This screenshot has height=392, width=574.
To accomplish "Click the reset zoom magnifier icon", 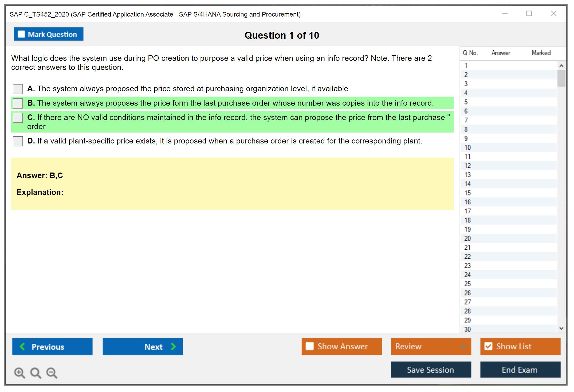I will 36,373.
